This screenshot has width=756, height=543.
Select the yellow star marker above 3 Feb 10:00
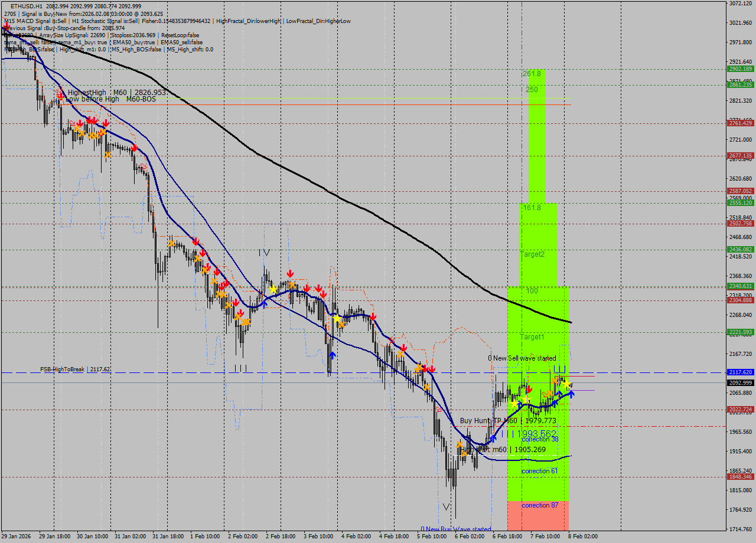337,318
